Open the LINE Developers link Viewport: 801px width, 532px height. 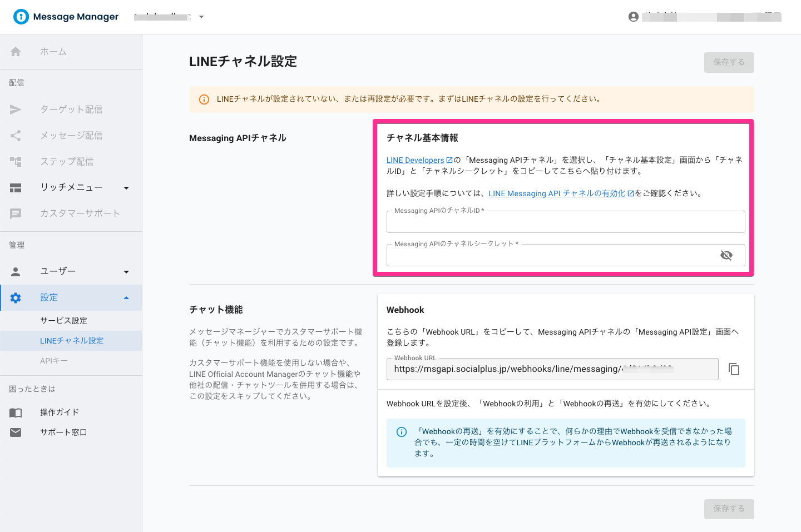pos(416,160)
